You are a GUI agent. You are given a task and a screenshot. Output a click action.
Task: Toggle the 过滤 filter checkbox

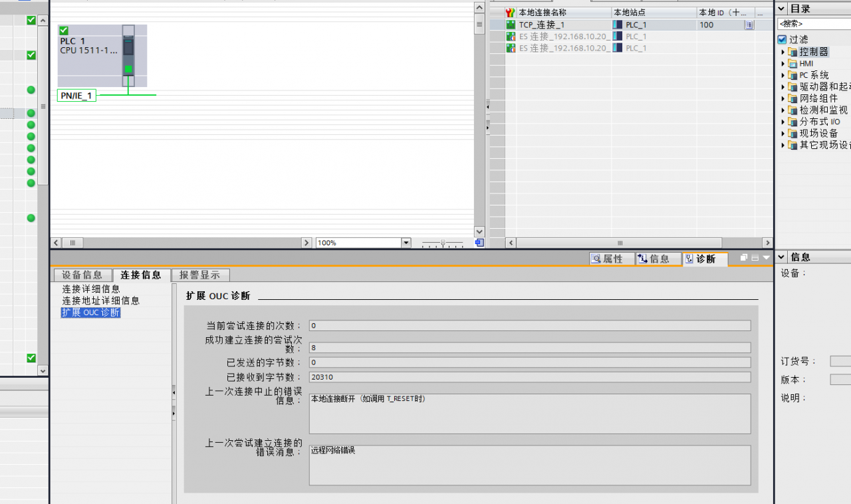[x=782, y=39]
